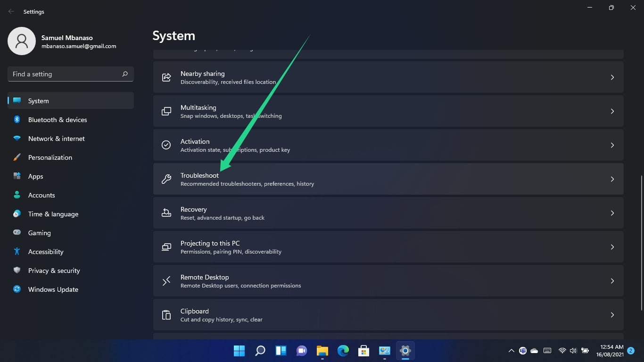Click the Multitasking snap windows icon

click(166, 111)
